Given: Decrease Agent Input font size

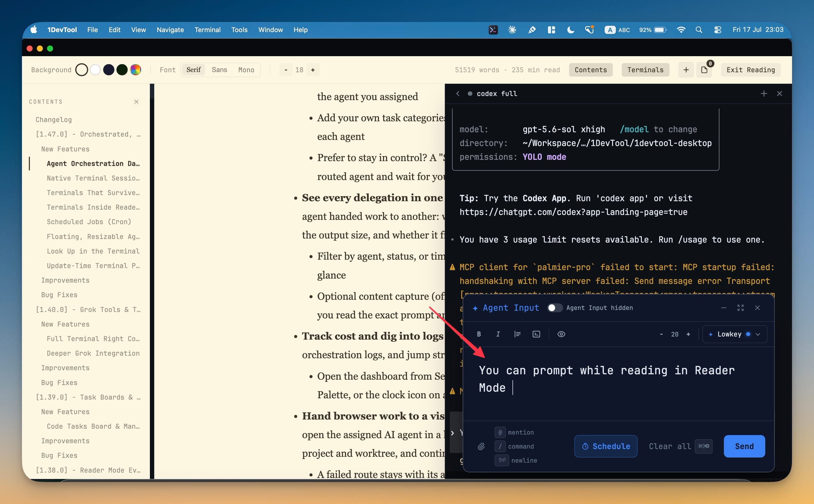Looking at the screenshot, I should (661, 334).
